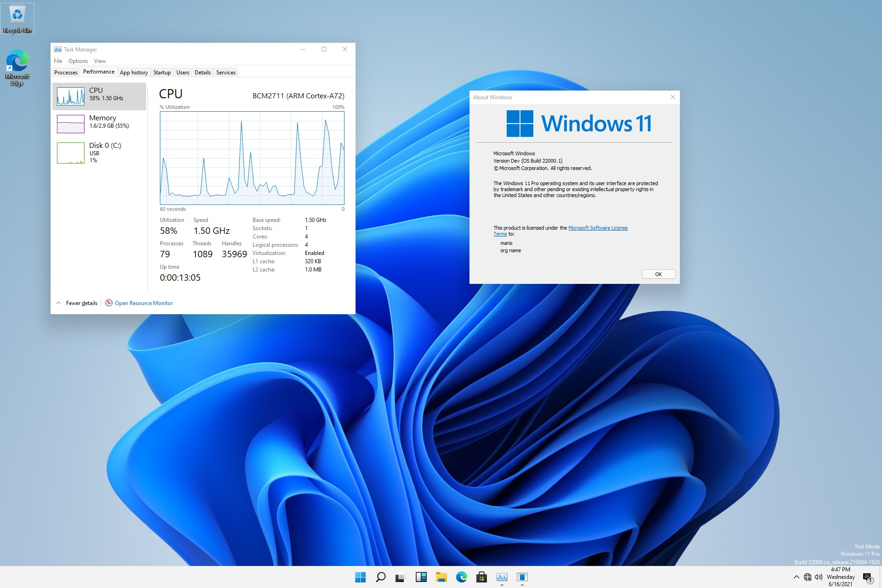Screen dimensions: 882x588
Task: Launch File Explorer from taskbar
Action: tap(441, 577)
